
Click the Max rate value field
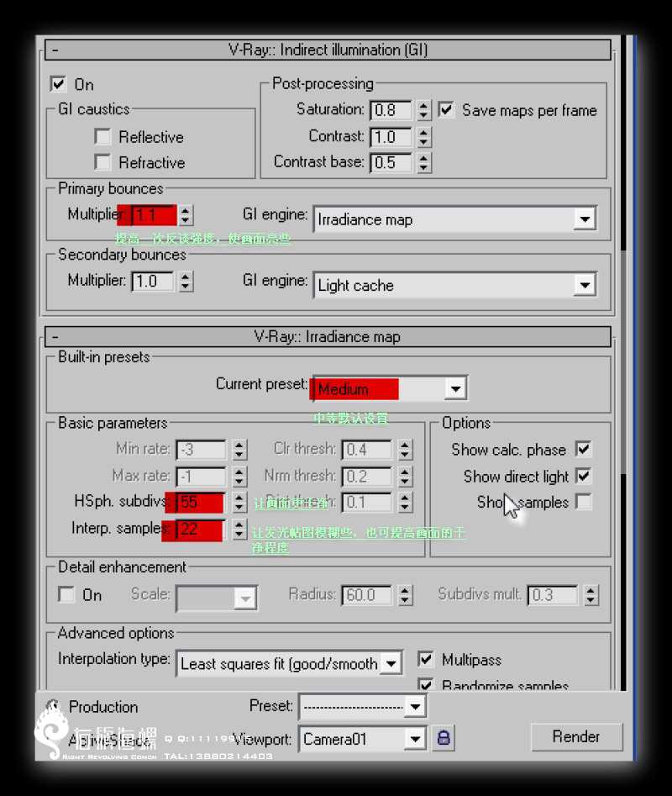202,477
